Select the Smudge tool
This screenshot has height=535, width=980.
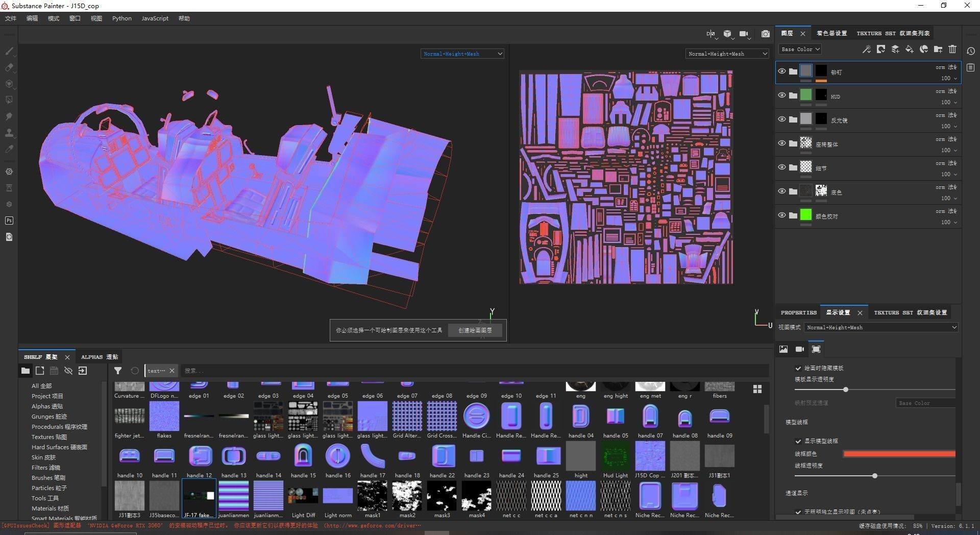[x=9, y=116]
